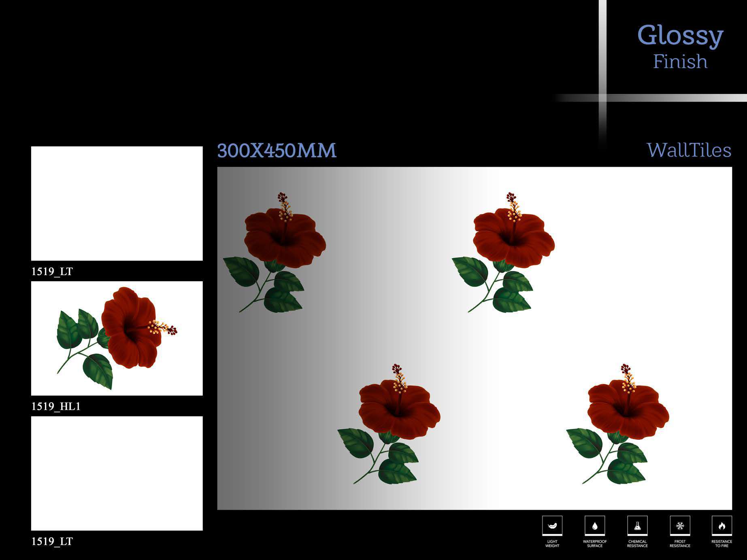Select the top blank 1519_LT tile
The width and height of the screenshot is (747, 560).
click(117, 203)
